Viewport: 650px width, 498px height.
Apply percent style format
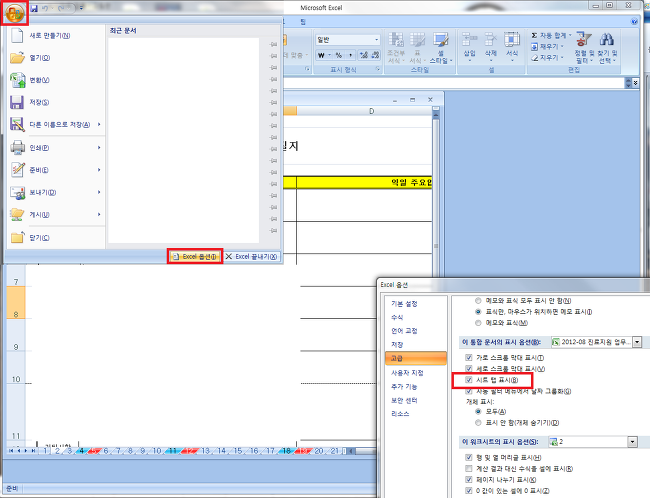coord(339,55)
